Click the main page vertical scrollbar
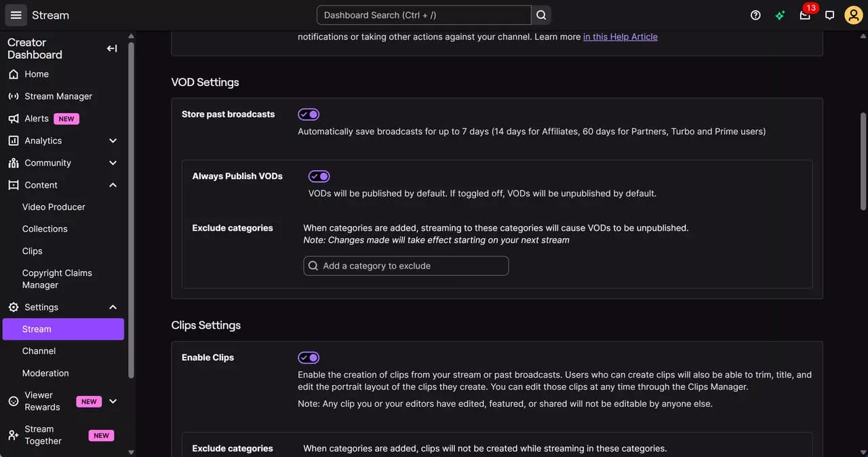The width and height of the screenshot is (868, 457). tap(863, 161)
